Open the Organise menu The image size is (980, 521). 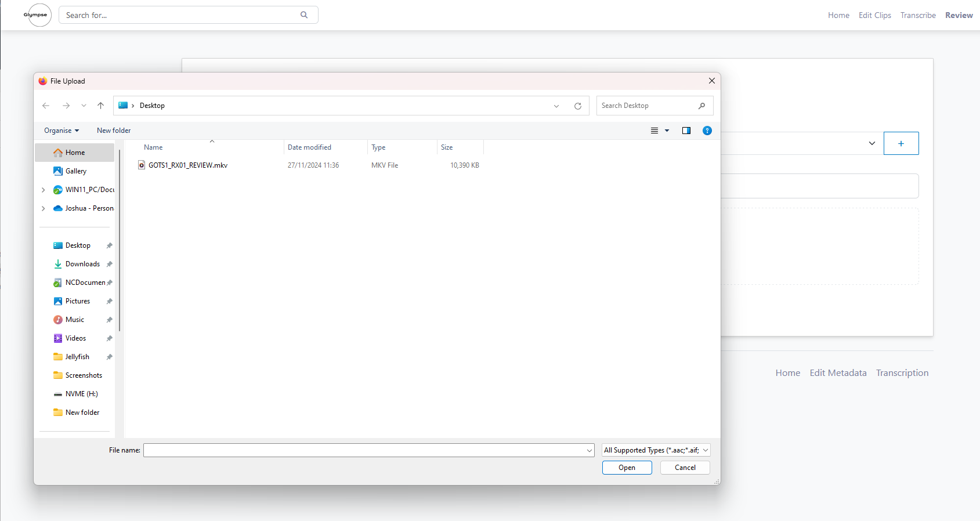(x=61, y=131)
